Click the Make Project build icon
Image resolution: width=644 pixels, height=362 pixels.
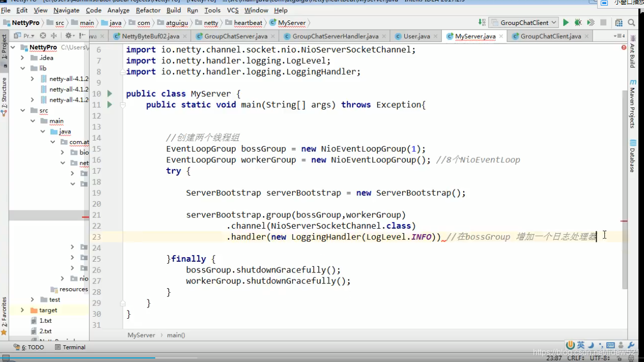[x=482, y=22]
